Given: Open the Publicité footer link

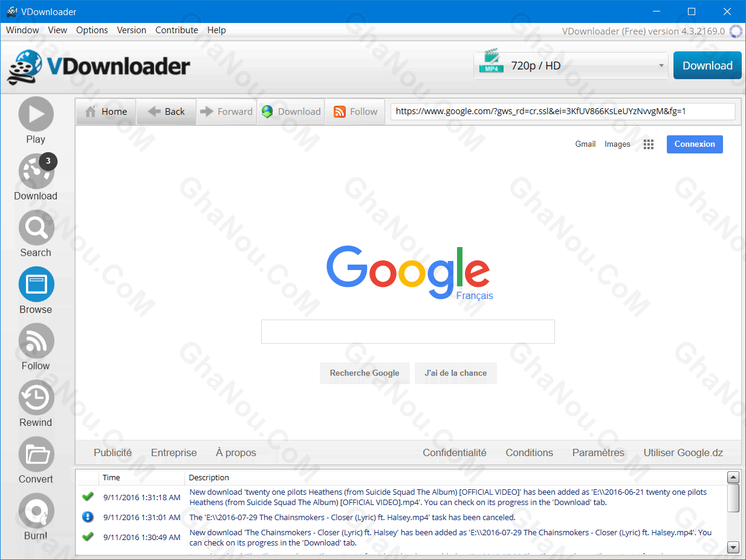Looking at the screenshot, I should (x=112, y=453).
